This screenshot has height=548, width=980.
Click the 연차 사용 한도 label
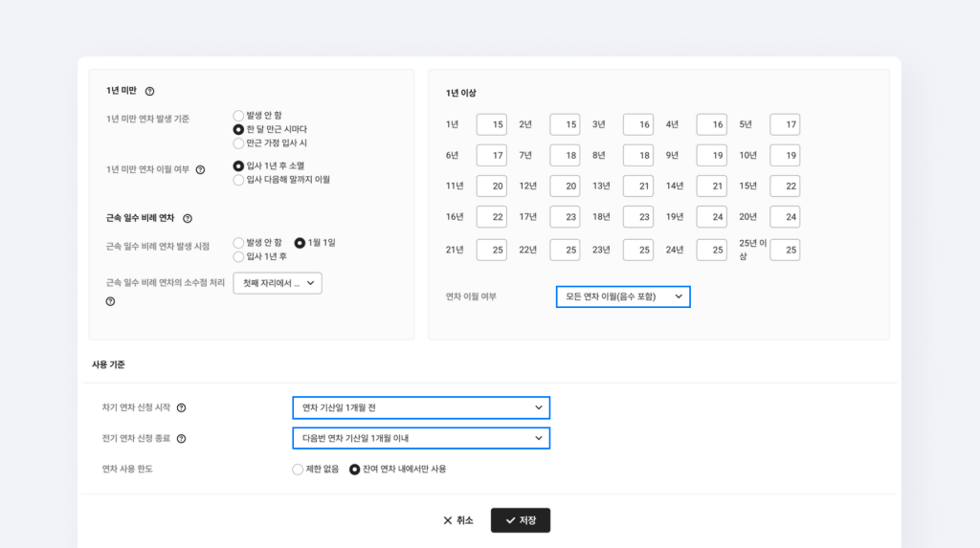tap(127, 470)
